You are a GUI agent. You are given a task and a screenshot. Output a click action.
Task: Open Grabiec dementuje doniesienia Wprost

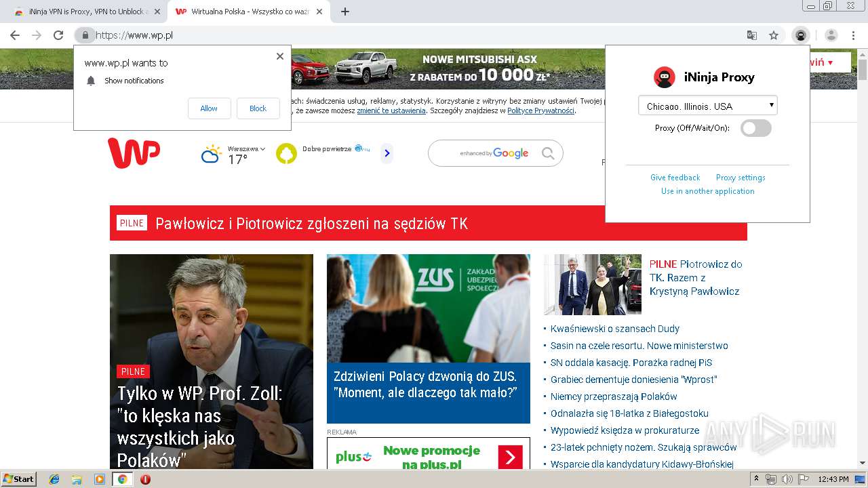pos(633,380)
